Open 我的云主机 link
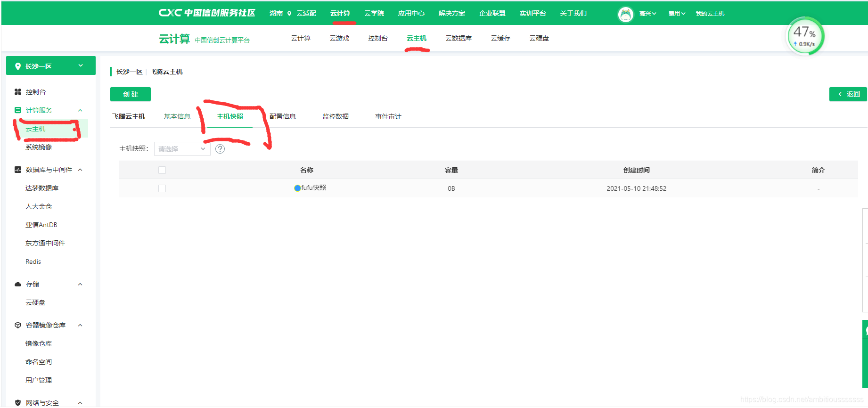This screenshot has width=868, height=408. click(710, 14)
